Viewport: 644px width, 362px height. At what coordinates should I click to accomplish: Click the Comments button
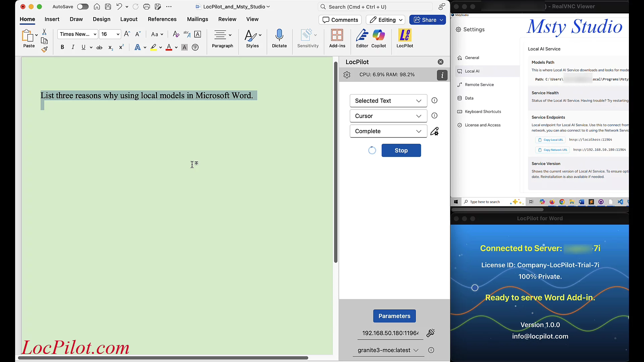click(x=340, y=20)
